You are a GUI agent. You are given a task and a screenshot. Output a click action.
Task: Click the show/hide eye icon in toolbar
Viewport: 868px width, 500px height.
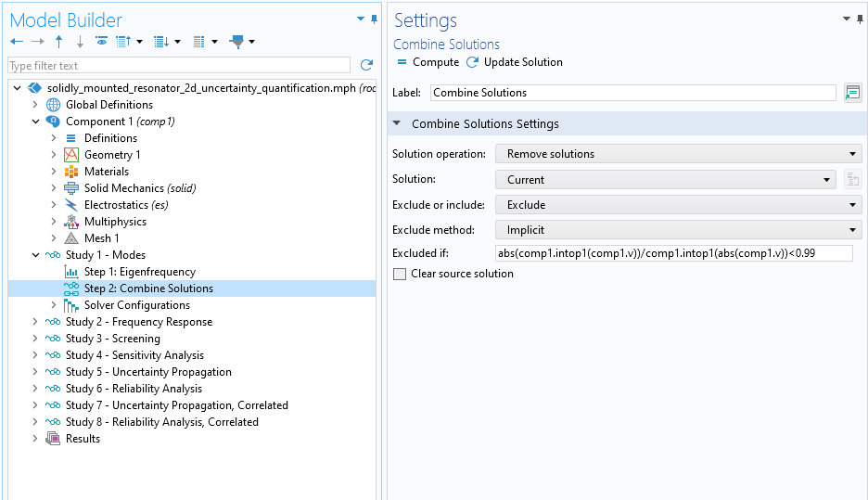(101, 42)
